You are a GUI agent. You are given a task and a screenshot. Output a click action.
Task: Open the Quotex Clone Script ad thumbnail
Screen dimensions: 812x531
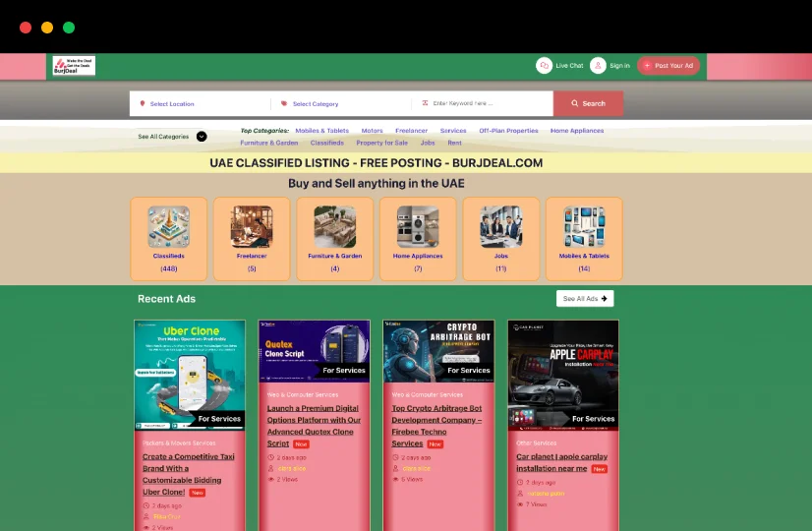pos(315,351)
